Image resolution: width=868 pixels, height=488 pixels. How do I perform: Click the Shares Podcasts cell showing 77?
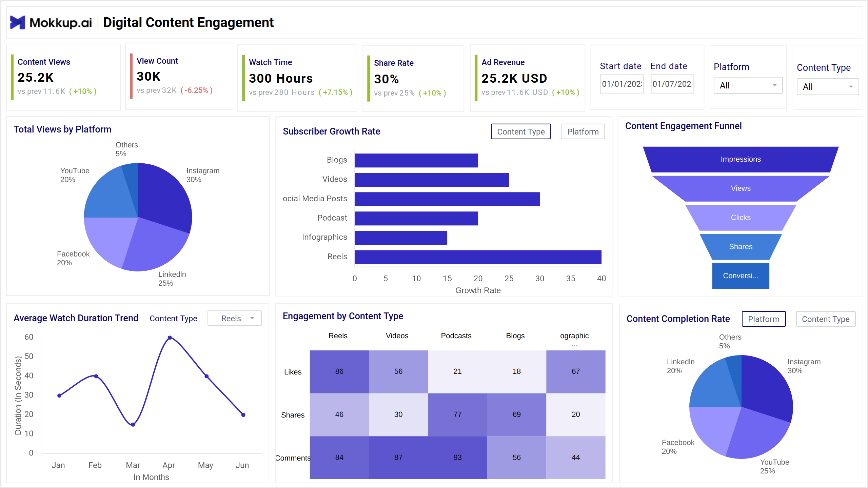457,414
